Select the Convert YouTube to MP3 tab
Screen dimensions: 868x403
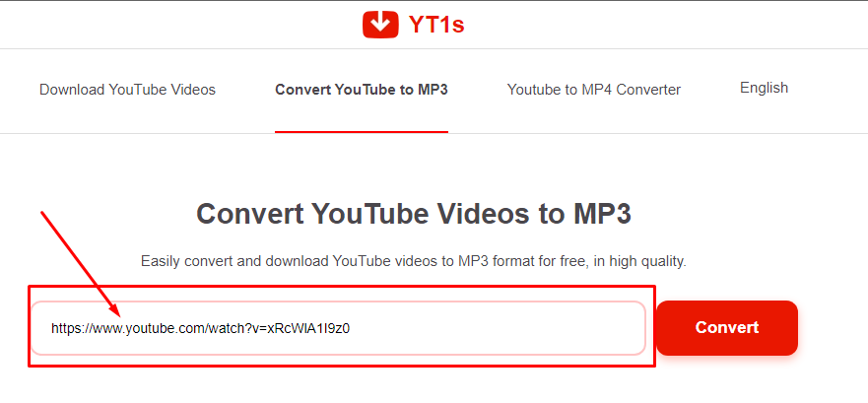click(362, 90)
